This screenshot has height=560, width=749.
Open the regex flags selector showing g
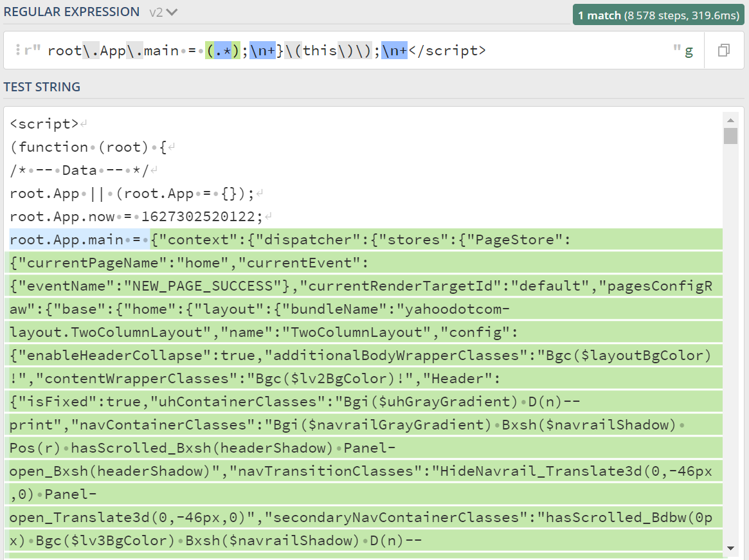coord(689,51)
